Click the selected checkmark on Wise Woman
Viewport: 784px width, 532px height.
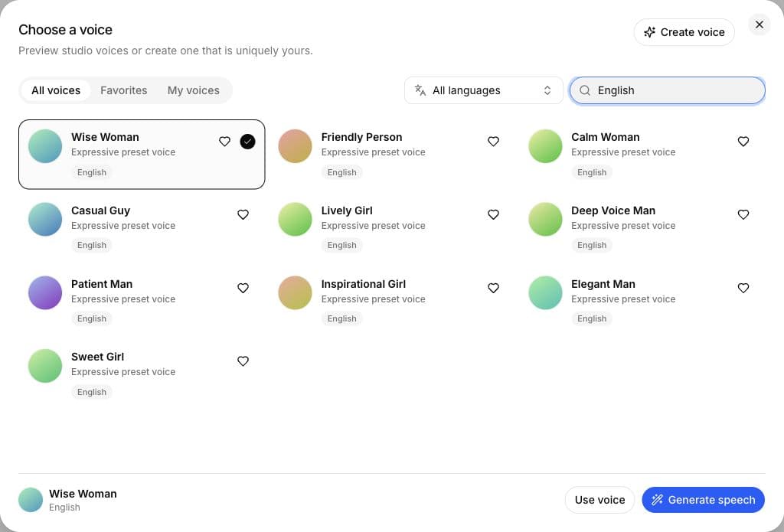coord(247,142)
